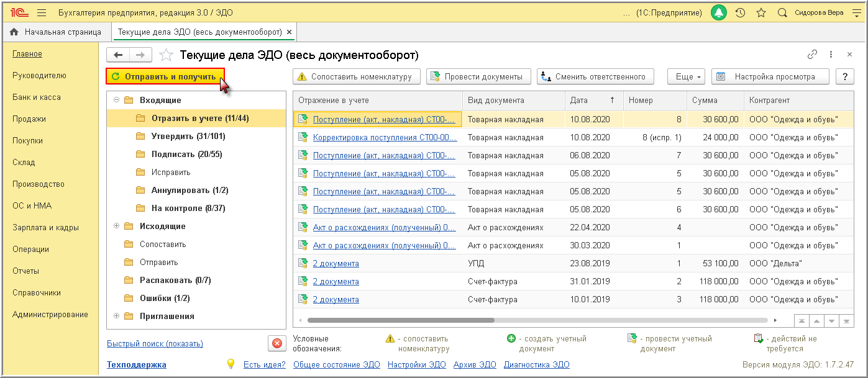Copy link to this form icon
868x378 pixels.
pos(812,55)
